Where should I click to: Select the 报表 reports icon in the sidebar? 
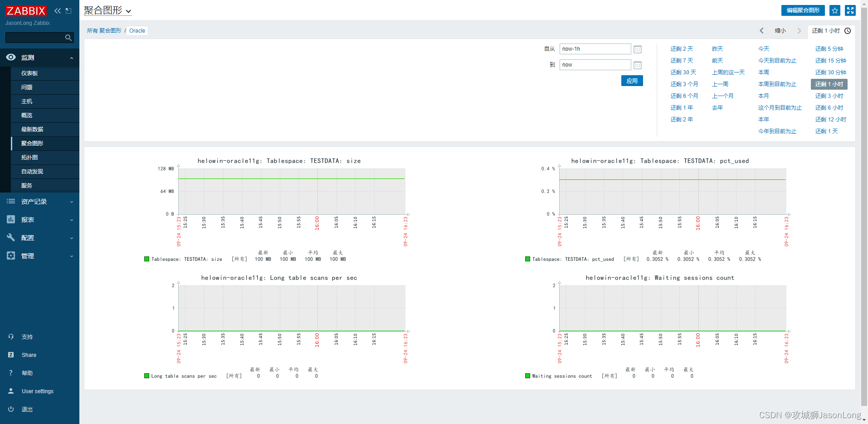11,219
